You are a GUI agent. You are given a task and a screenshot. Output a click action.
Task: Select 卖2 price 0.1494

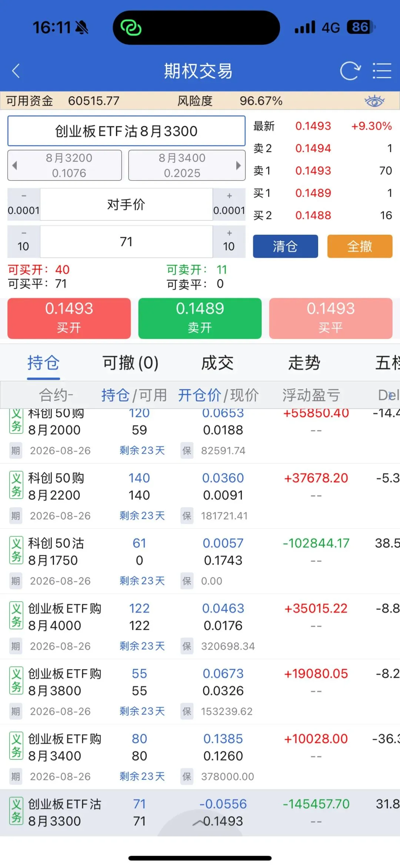tap(313, 148)
